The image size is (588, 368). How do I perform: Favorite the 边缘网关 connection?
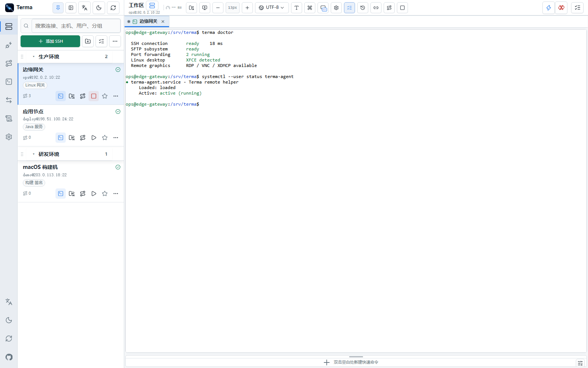point(105,96)
